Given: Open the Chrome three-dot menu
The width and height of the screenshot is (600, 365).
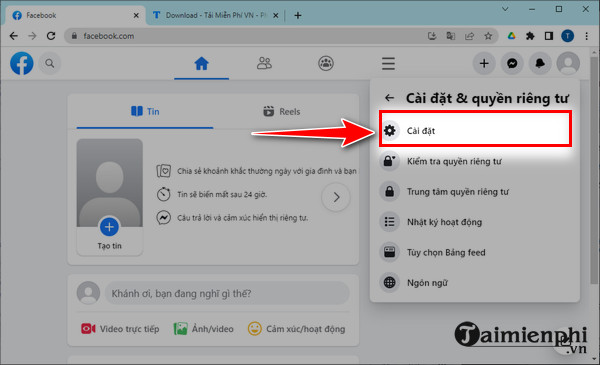Looking at the screenshot, I should [x=587, y=36].
